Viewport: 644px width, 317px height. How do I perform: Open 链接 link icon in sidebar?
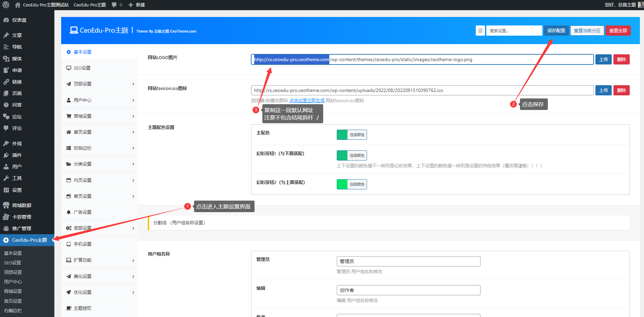pyautogui.click(x=6, y=82)
